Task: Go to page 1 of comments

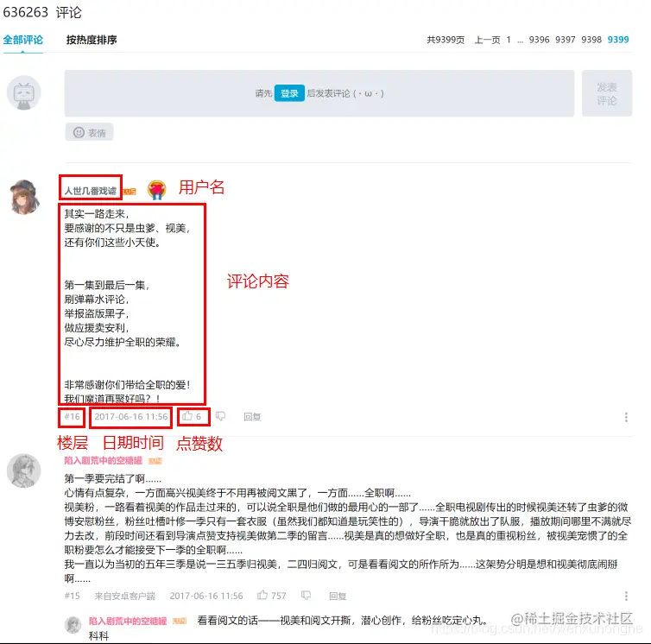Action: 509,40
